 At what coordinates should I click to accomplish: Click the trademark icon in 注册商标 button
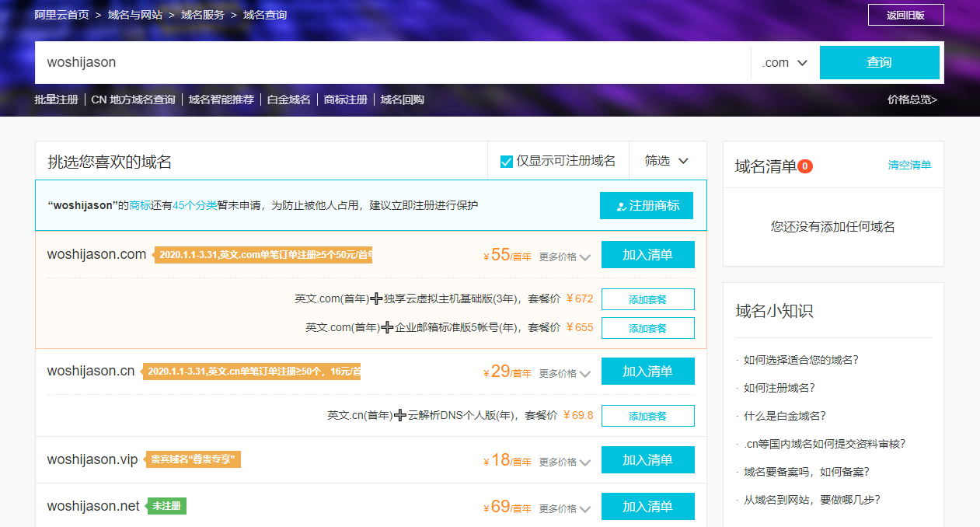621,206
